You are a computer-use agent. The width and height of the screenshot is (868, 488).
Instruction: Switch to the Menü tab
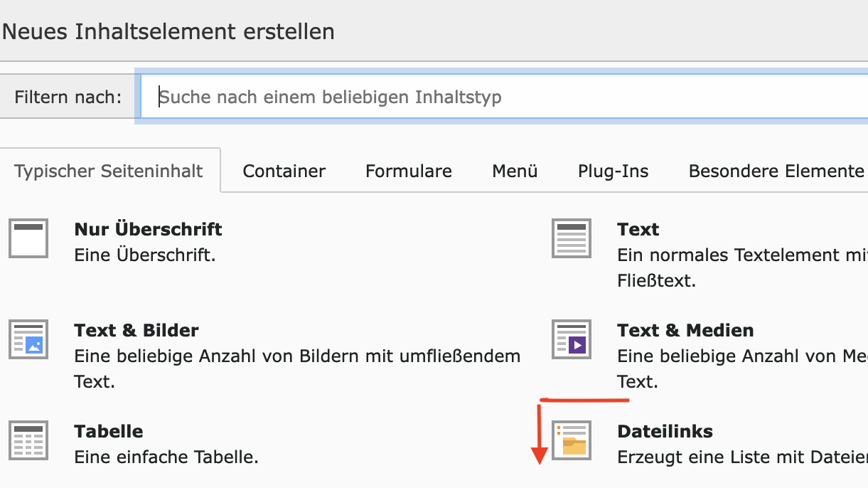515,171
